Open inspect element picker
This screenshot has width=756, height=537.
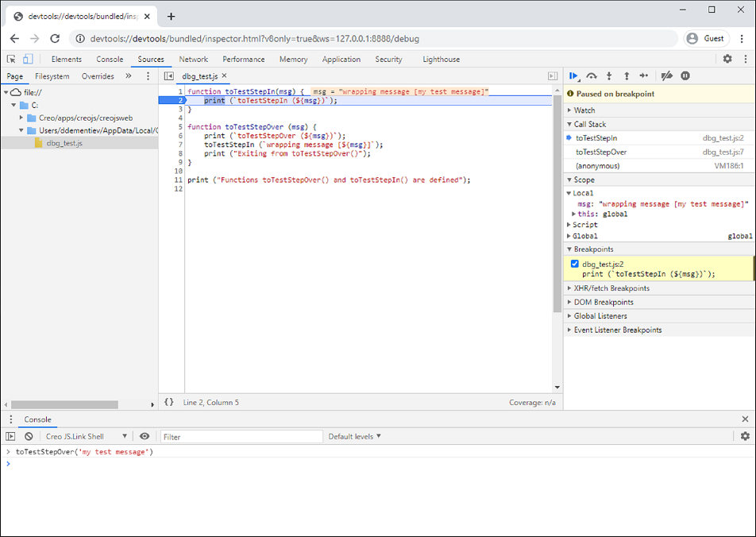point(11,59)
